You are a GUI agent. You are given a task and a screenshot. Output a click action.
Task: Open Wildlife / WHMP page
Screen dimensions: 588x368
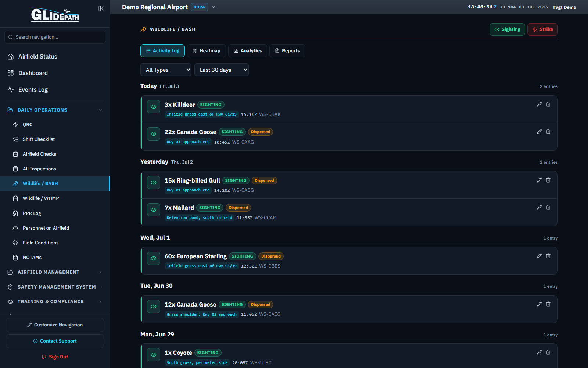tap(55, 198)
